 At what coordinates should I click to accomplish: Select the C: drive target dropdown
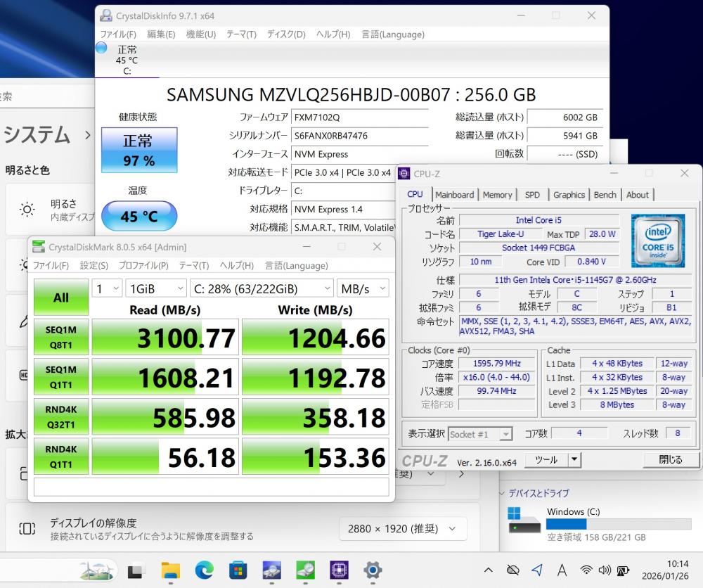click(x=261, y=288)
